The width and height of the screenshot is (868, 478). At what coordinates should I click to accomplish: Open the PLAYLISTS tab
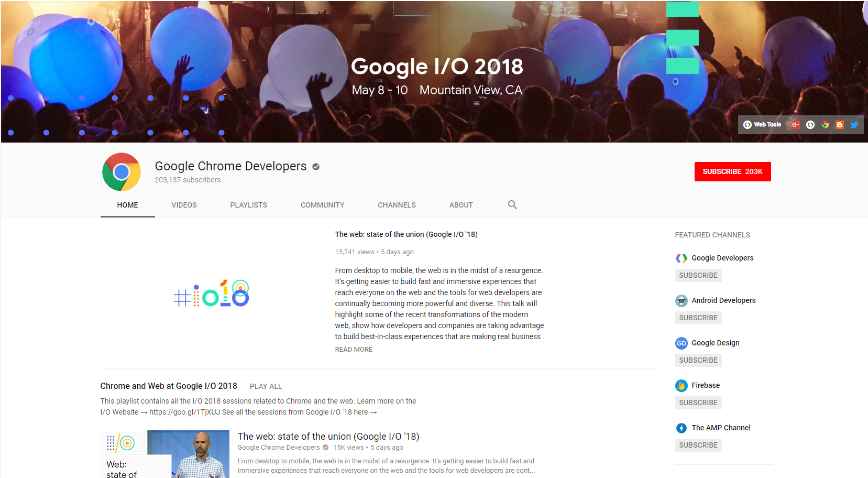click(x=248, y=205)
